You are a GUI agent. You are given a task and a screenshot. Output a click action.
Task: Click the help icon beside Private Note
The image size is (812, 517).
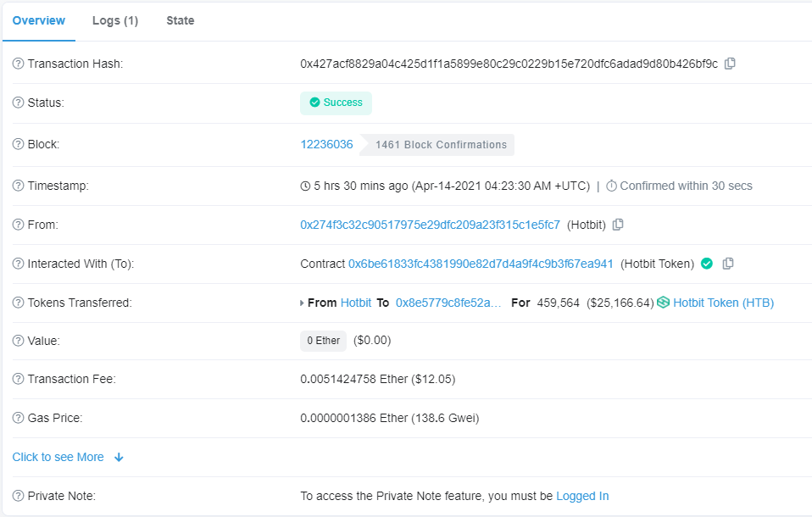18,496
